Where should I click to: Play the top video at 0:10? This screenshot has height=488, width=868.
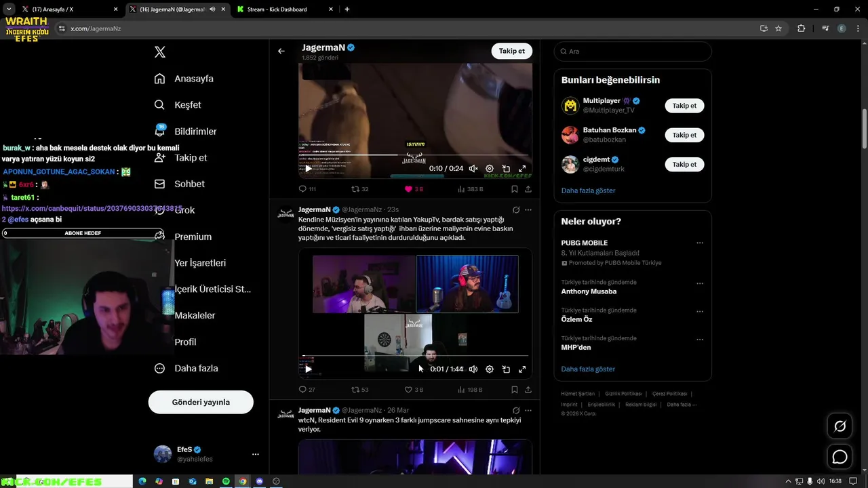[309, 169]
